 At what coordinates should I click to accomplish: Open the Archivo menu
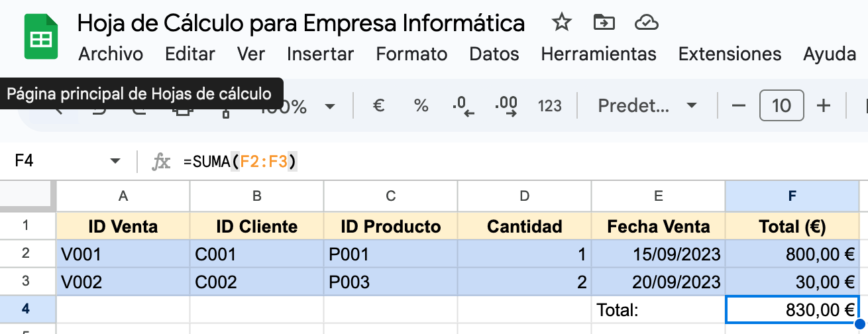pyautogui.click(x=111, y=54)
